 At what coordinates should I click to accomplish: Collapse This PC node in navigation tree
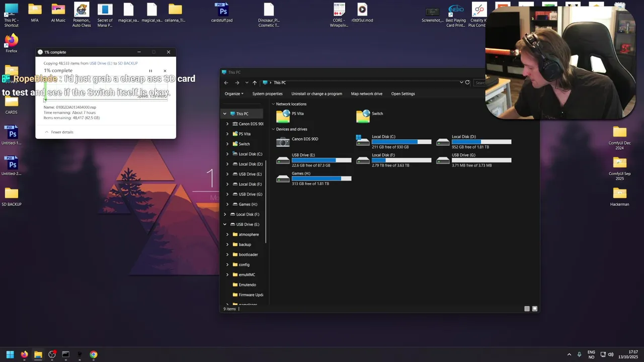225,114
